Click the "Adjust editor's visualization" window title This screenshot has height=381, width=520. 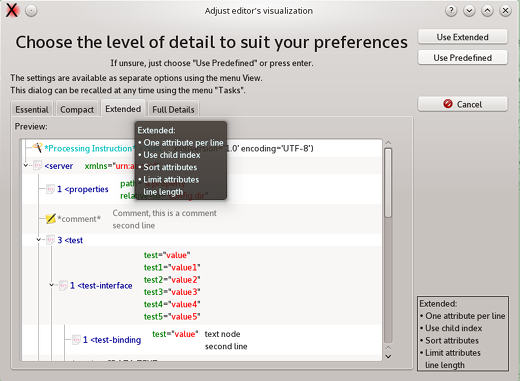[x=259, y=11]
